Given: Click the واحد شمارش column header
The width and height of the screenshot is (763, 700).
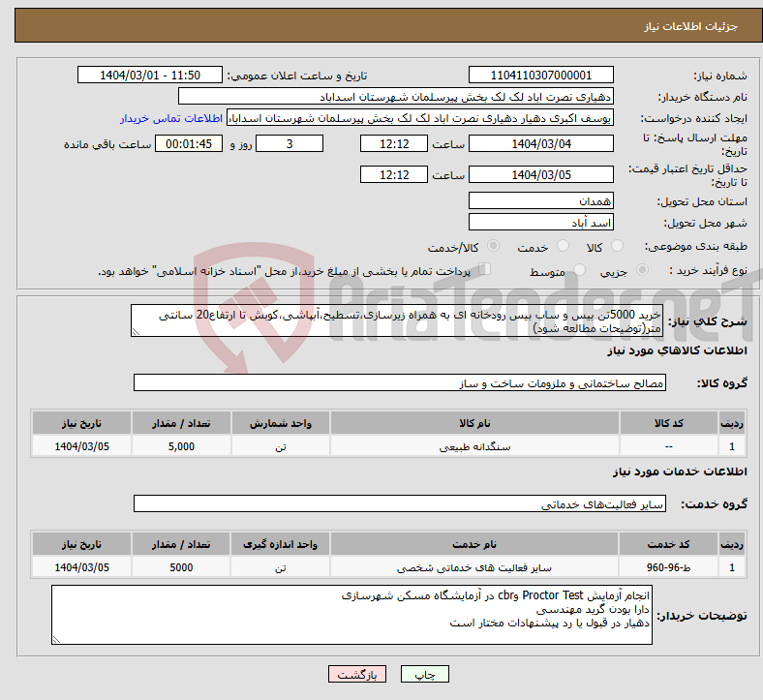Looking at the screenshot, I should point(281,423).
